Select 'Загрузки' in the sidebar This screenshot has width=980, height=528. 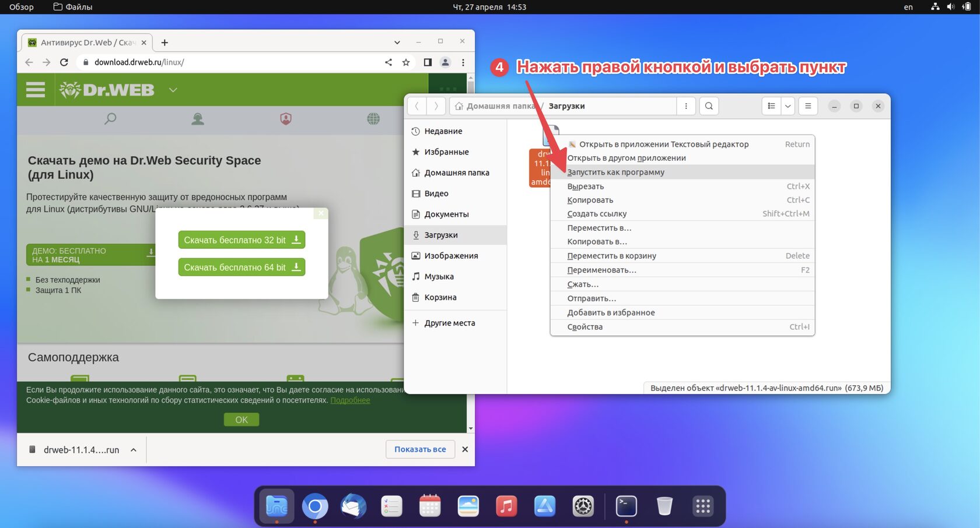click(456, 235)
